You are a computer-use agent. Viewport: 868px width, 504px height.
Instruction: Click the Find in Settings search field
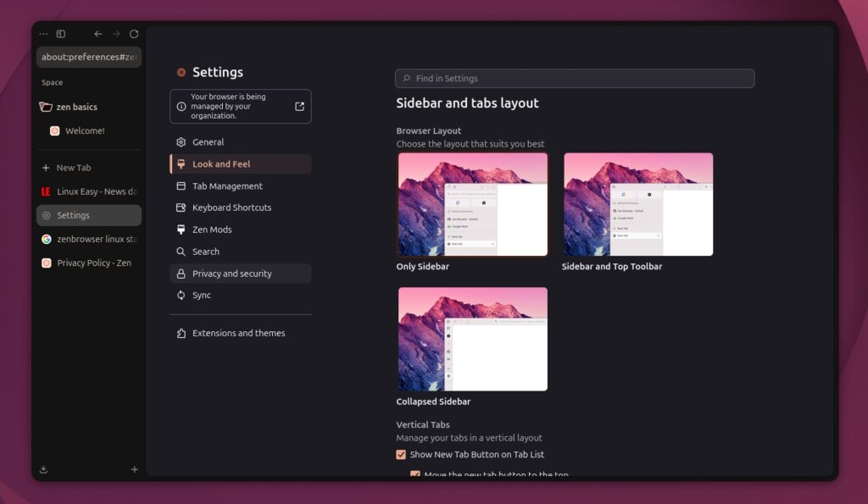point(575,79)
